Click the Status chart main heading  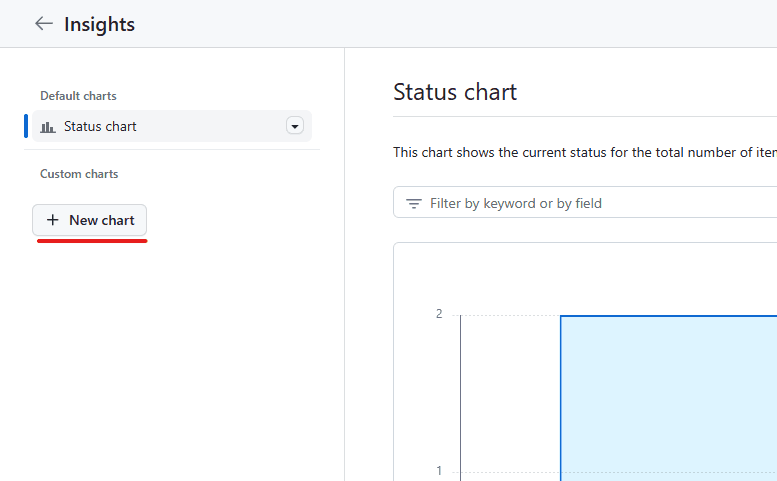455,93
